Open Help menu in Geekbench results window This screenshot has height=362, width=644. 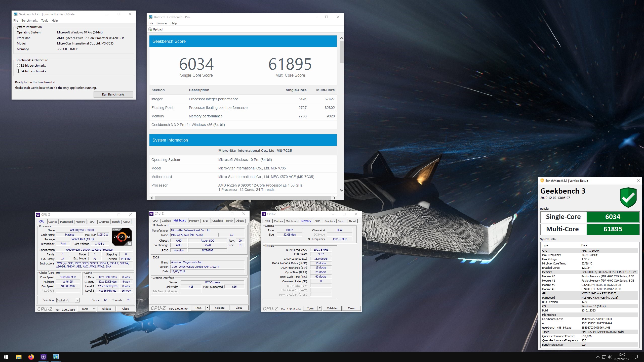[174, 23]
